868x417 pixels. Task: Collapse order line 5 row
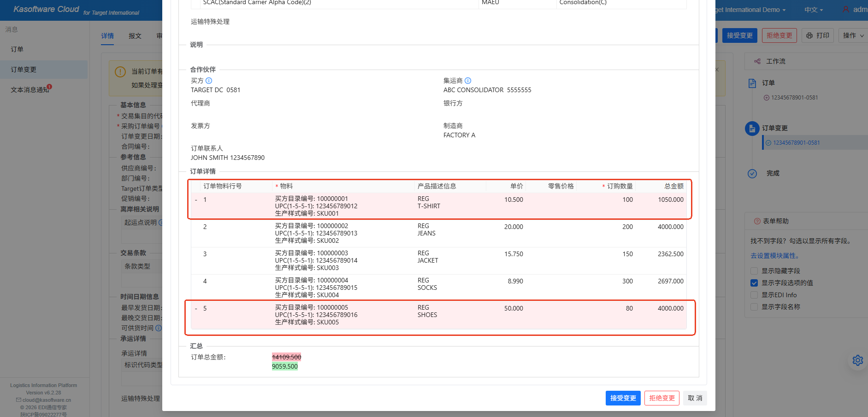(196, 309)
